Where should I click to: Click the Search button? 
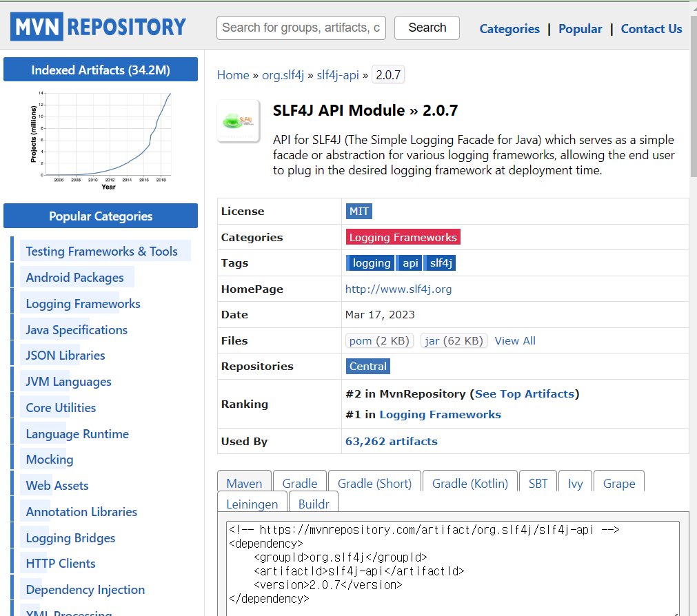[x=427, y=28]
